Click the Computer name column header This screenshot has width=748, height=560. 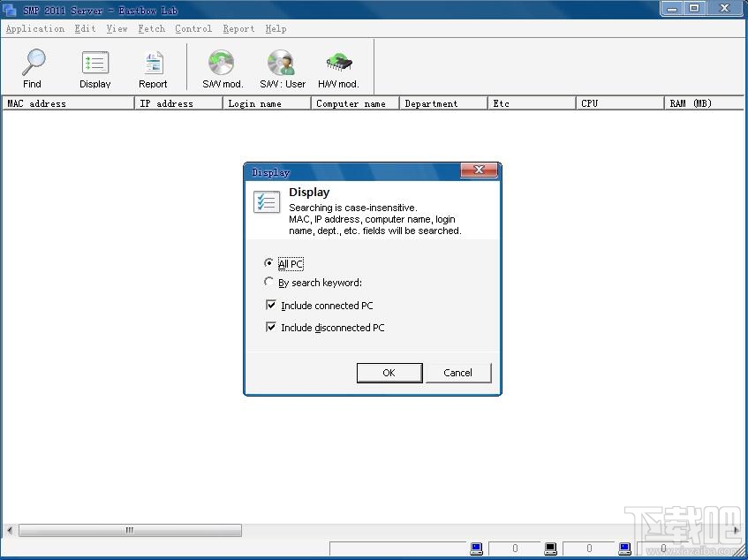click(x=353, y=103)
